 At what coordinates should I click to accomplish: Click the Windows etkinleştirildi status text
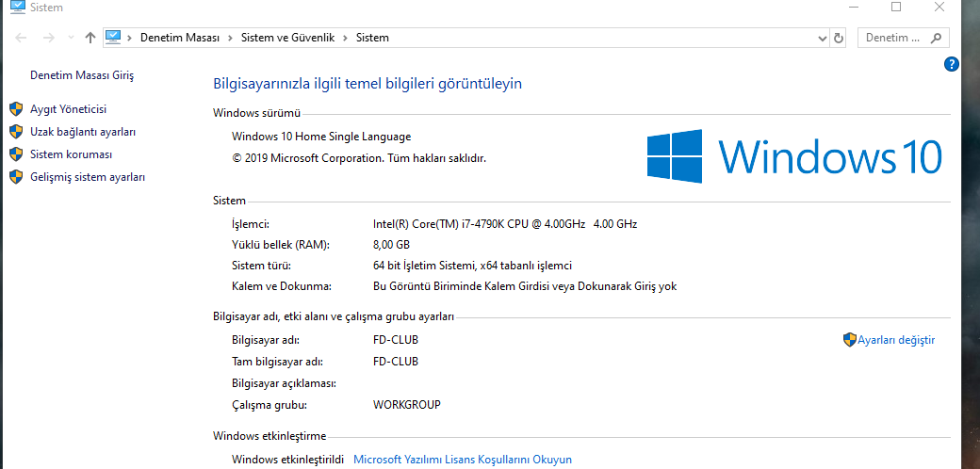[287, 460]
